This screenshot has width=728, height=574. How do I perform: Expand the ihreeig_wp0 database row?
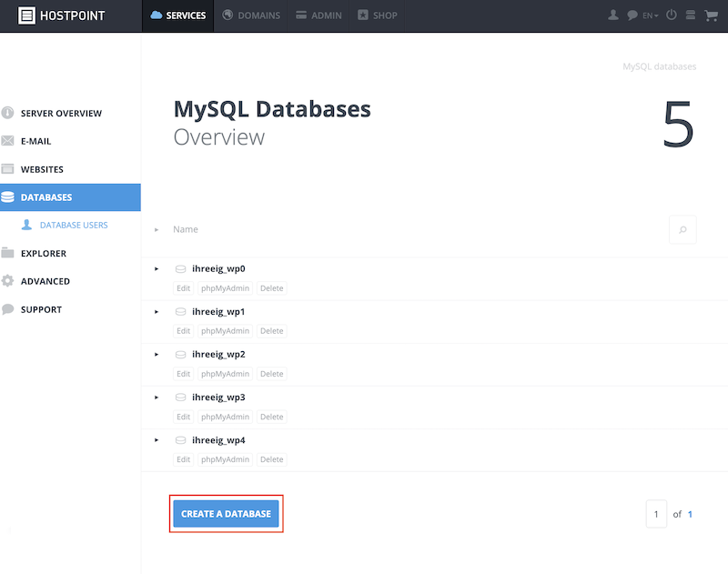pos(157,268)
